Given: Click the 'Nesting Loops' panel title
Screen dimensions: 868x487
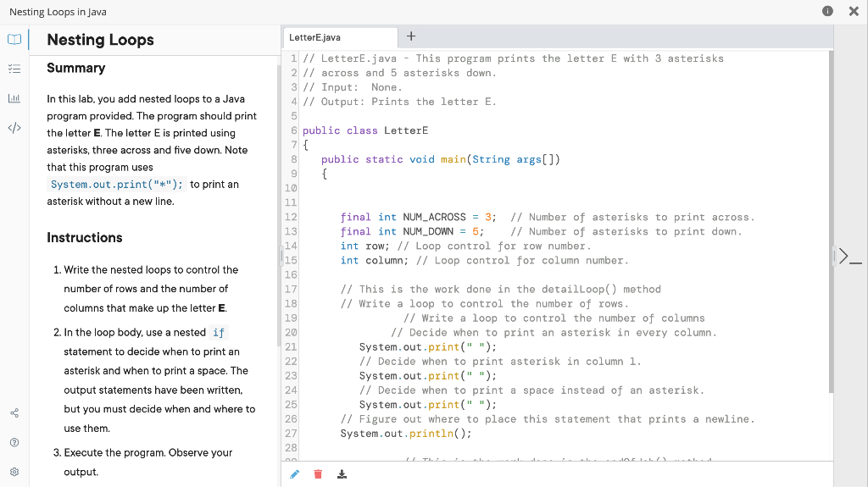Looking at the screenshot, I should (x=100, y=40).
